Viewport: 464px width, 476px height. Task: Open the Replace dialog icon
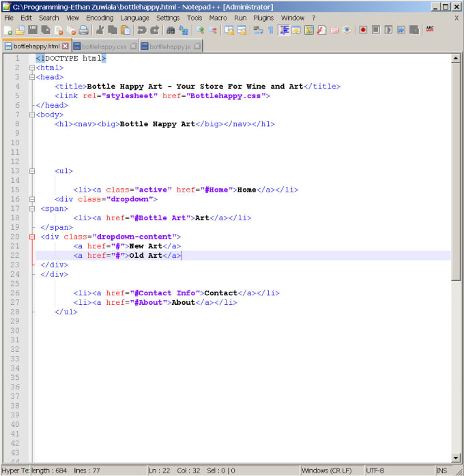pyautogui.click(x=184, y=30)
